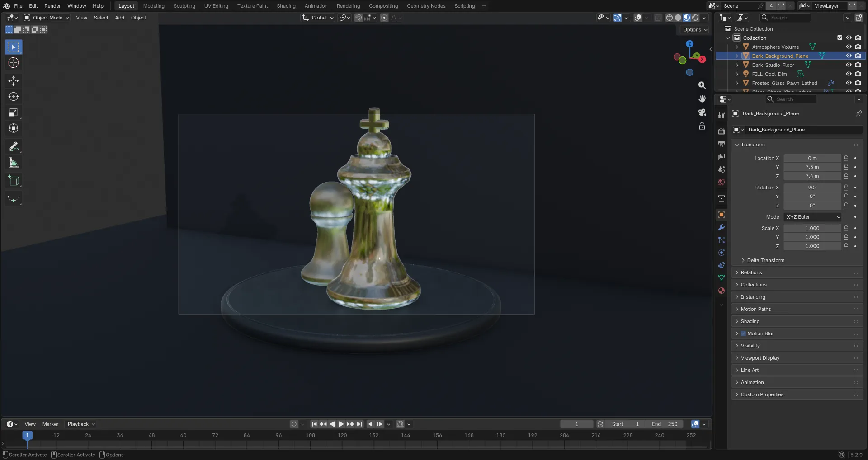Open the Object Mode dropdown
This screenshot has width=868, height=460.
pos(47,18)
